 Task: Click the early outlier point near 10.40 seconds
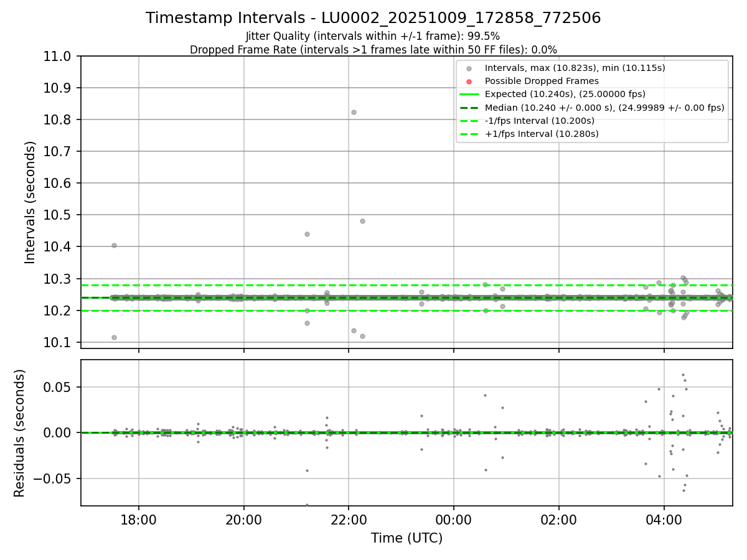[x=114, y=245]
